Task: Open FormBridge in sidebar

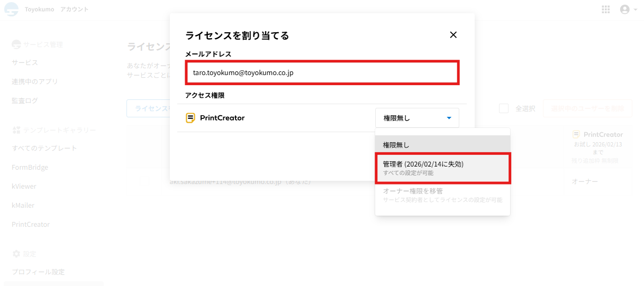Action: (30, 167)
